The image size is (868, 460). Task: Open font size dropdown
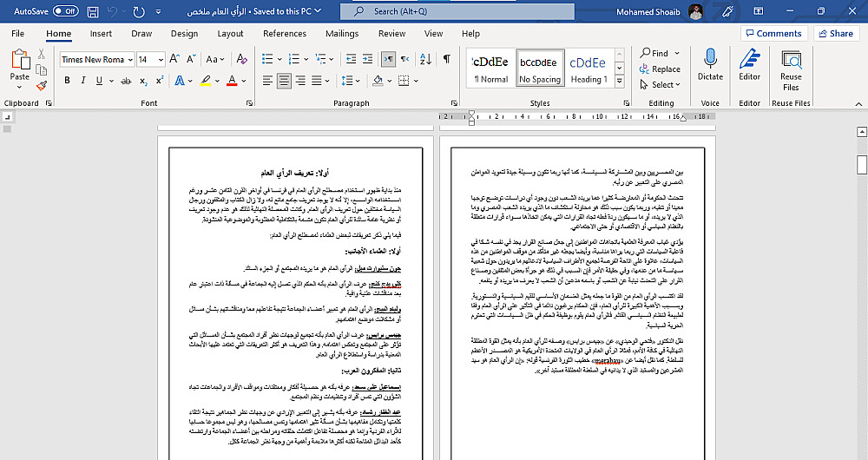pos(161,59)
